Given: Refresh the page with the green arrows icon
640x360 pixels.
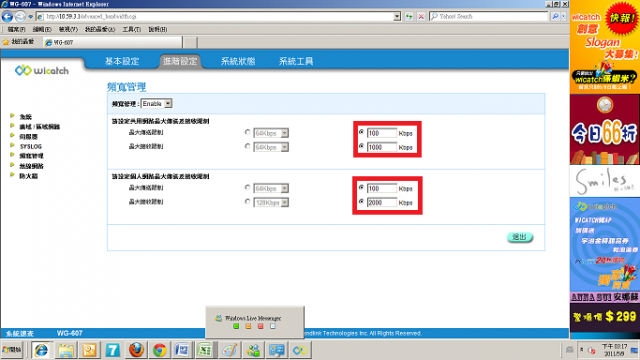Looking at the screenshot, I should (x=409, y=16).
